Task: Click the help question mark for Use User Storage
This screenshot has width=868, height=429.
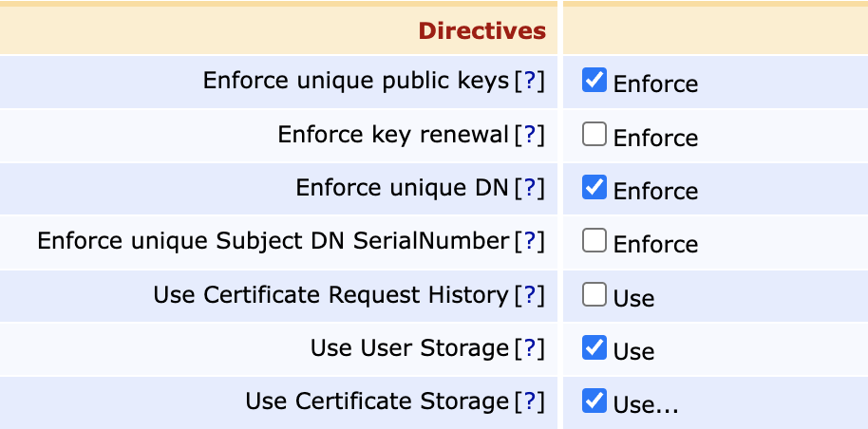Action: tap(530, 348)
